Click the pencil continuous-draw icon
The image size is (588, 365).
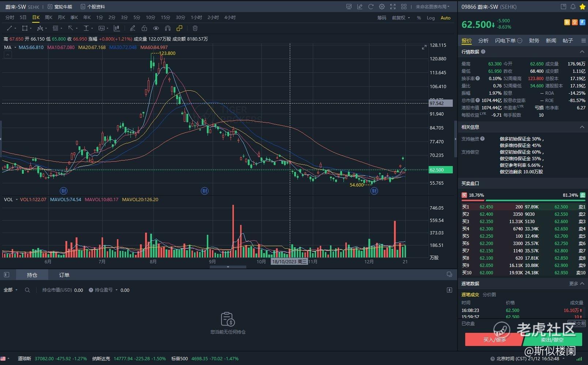pos(133,28)
